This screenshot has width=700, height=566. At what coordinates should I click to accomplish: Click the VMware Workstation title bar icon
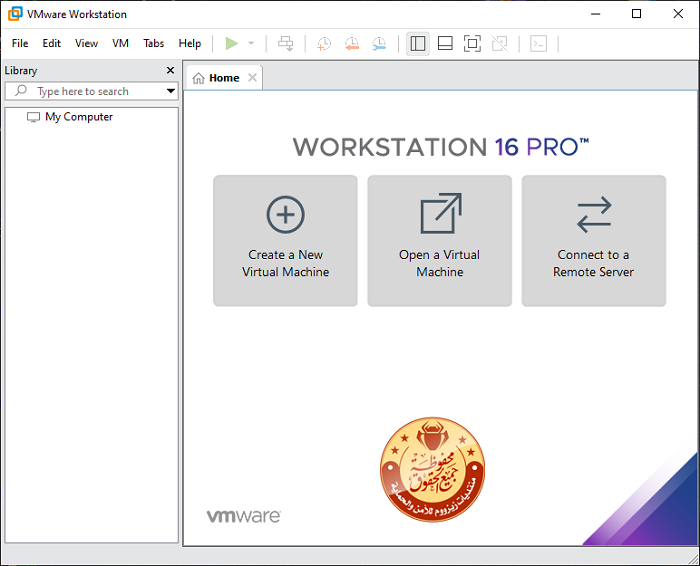[15, 14]
